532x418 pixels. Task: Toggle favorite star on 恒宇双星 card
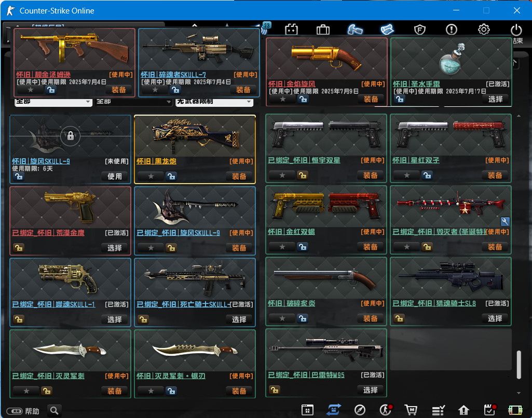click(282, 175)
